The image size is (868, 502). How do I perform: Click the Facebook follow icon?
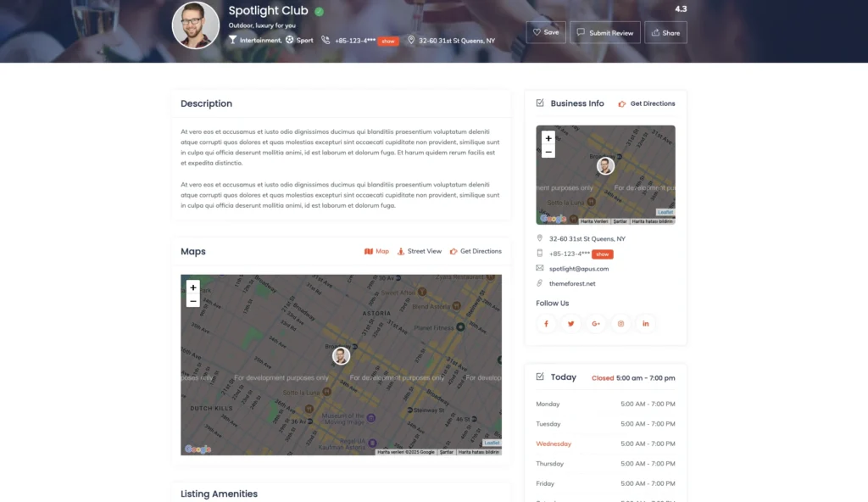[x=546, y=323]
